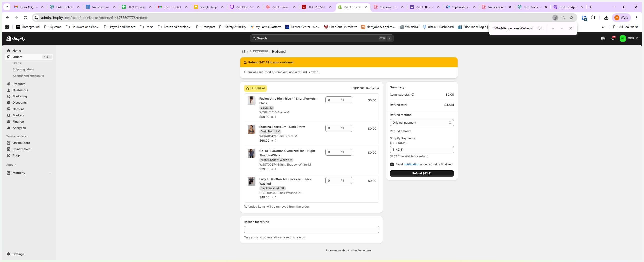Click the orders breadcrumb icon
The height and width of the screenshot is (262, 644).
243,51
